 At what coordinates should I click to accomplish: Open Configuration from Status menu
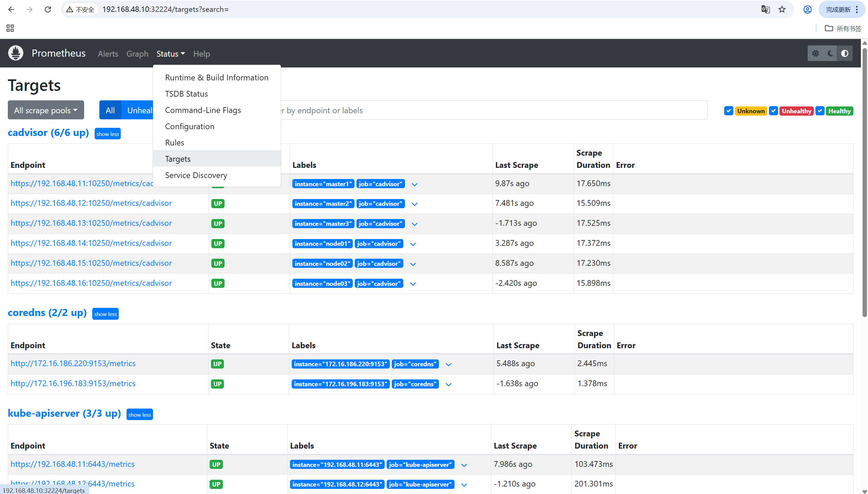point(217,126)
